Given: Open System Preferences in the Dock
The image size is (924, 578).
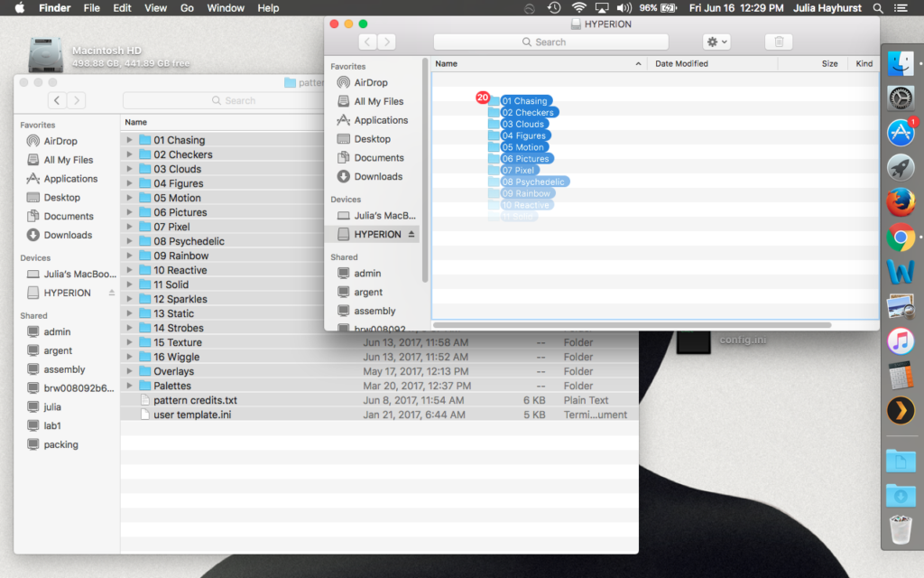Looking at the screenshot, I should tap(901, 98).
